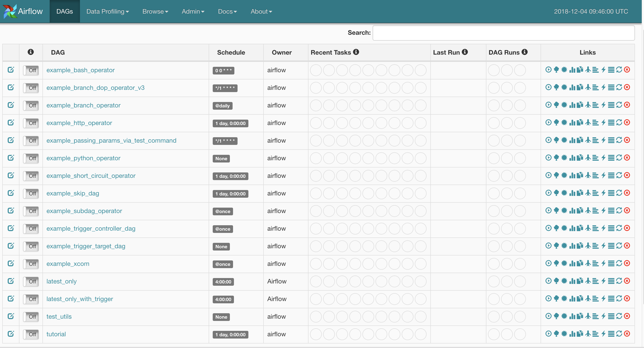
Task: Click into the Search input field
Action: (503, 33)
